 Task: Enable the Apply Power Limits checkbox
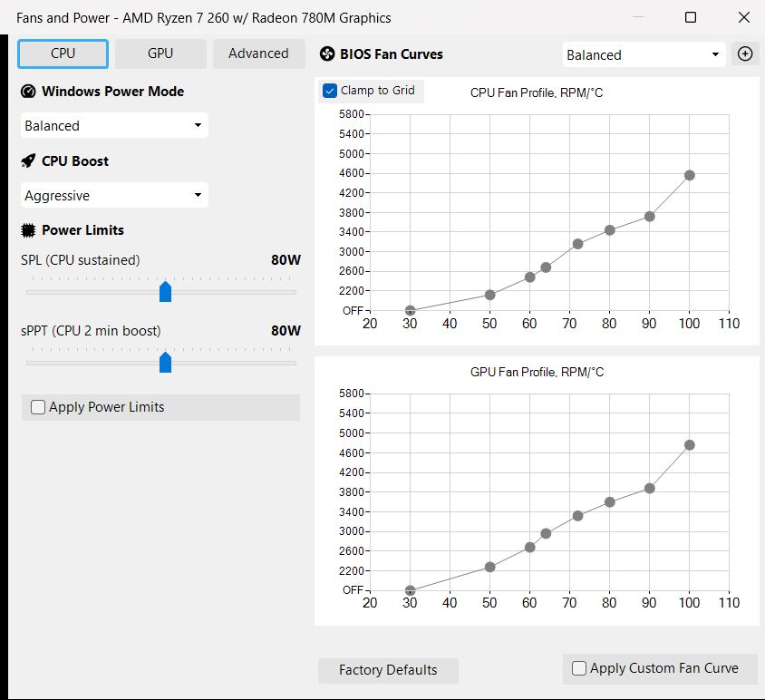click(38, 407)
